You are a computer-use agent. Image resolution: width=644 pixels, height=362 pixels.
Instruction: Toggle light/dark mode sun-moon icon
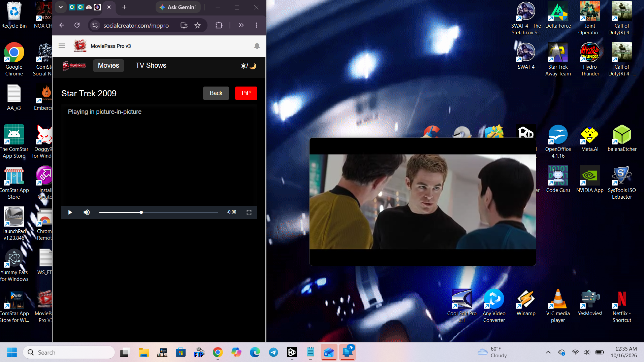[x=249, y=66]
